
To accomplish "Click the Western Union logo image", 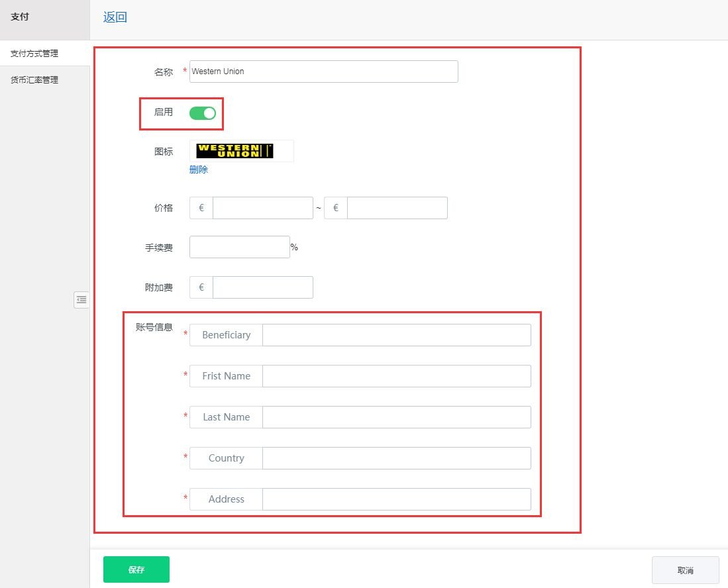I will pos(235,151).
